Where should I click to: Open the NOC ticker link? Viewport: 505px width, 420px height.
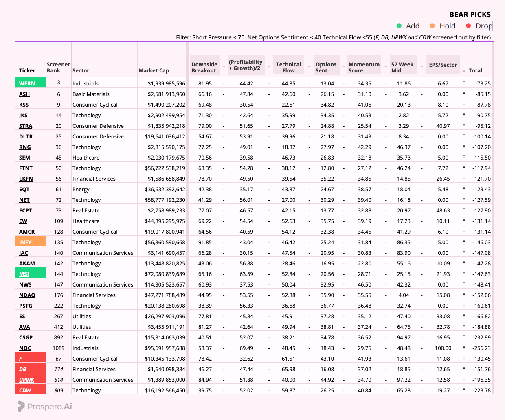[x=25, y=348]
